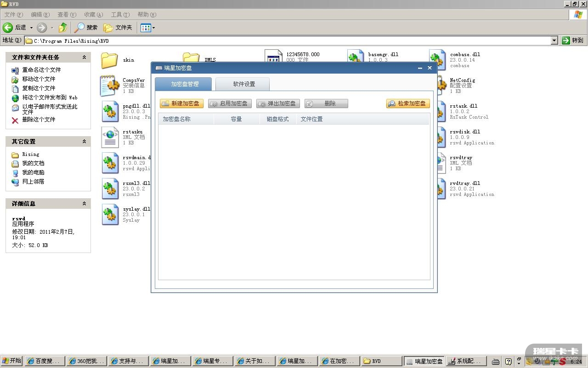
Task: Open the 编辑(E) menu
Action: [40, 15]
